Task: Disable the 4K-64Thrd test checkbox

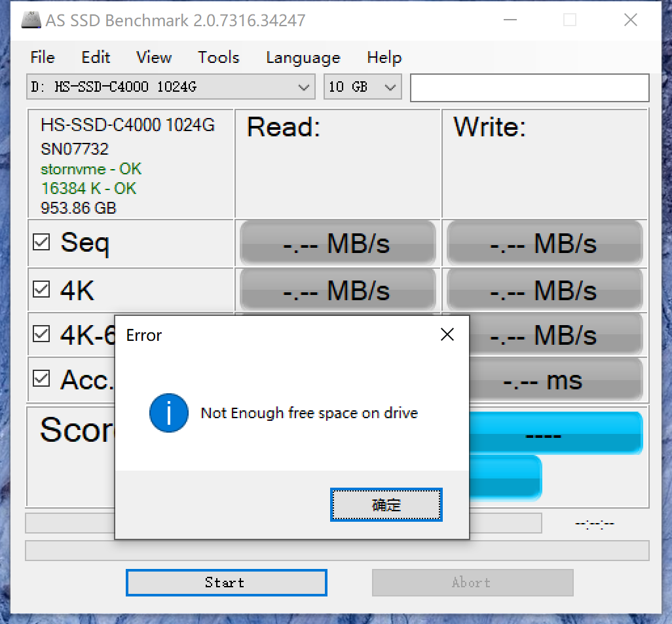Action: (x=41, y=334)
